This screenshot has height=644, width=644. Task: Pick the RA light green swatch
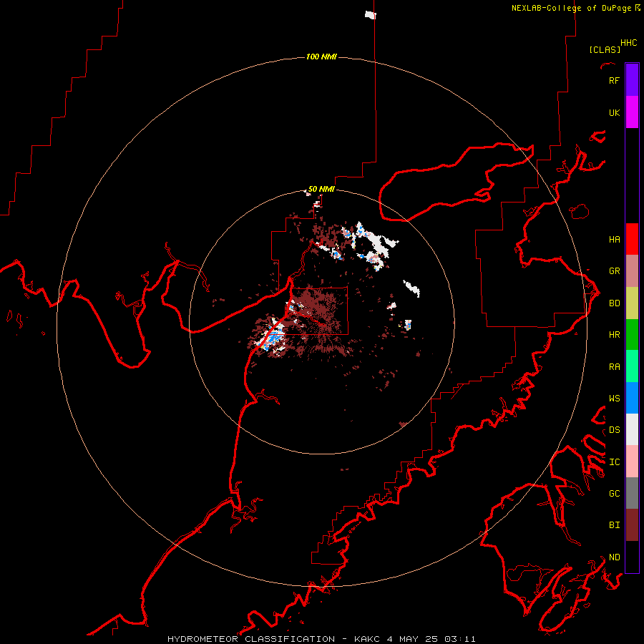(632, 366)
